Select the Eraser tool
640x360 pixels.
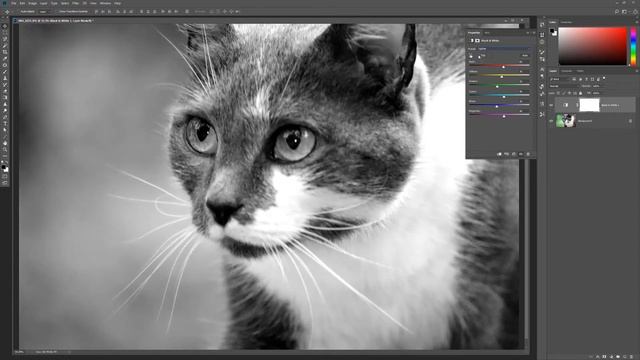point(5,91)
